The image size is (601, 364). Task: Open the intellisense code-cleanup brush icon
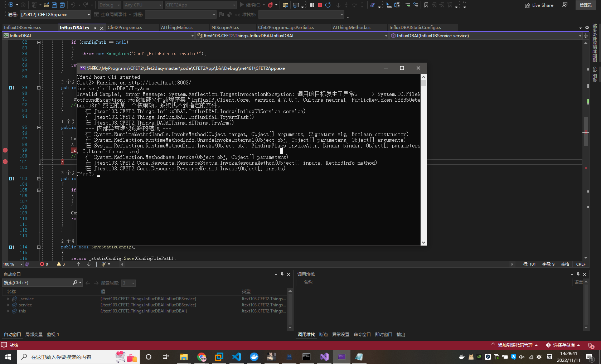[104, 264]
